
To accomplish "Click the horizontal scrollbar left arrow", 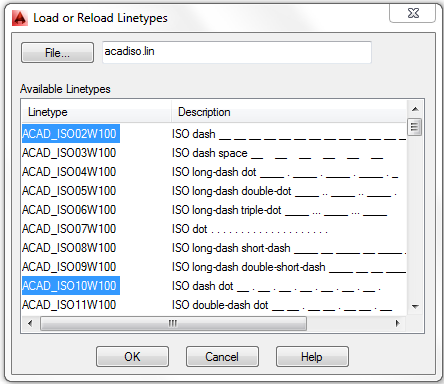I will (30, 323).
